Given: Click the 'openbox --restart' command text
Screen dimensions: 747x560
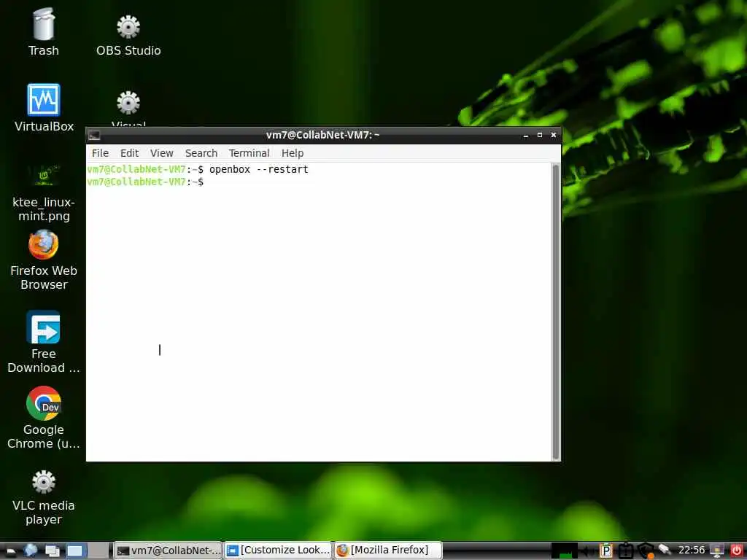Looking at the screenshot, I should (x=259, y=169).
